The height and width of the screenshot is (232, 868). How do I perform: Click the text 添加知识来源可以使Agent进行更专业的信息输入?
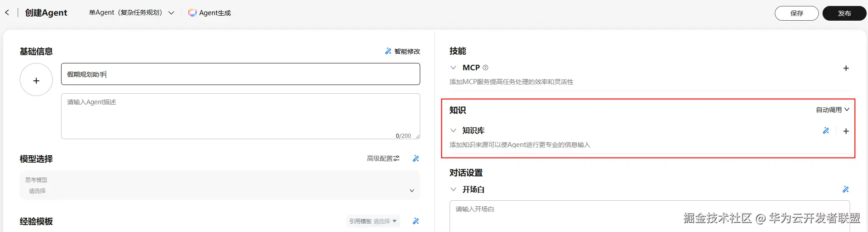520,145
